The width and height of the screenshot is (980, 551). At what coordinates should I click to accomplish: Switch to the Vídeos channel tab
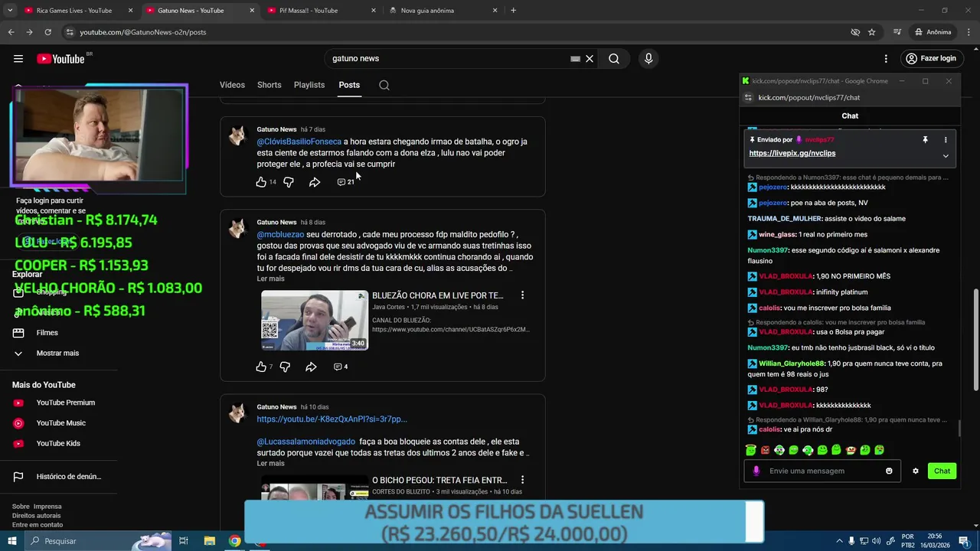coord(232,85)
